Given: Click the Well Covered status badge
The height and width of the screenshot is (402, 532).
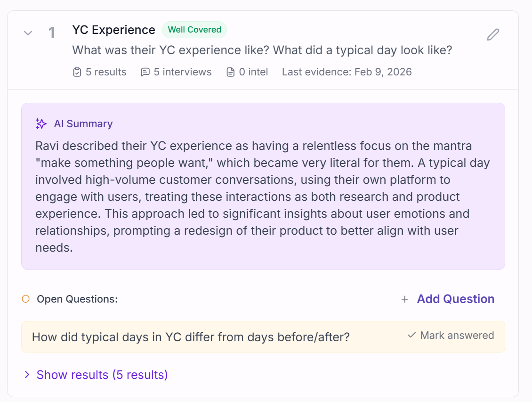Looking at the screenshot, I should (x=194, y=29).
